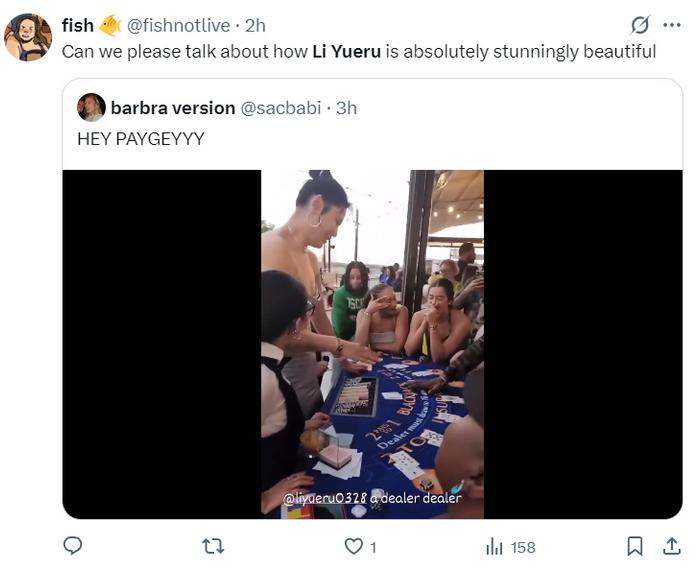Viewport: 700px width, 570px height.
Task: Open the "fish" display name profile
Action: coord(78,25)
